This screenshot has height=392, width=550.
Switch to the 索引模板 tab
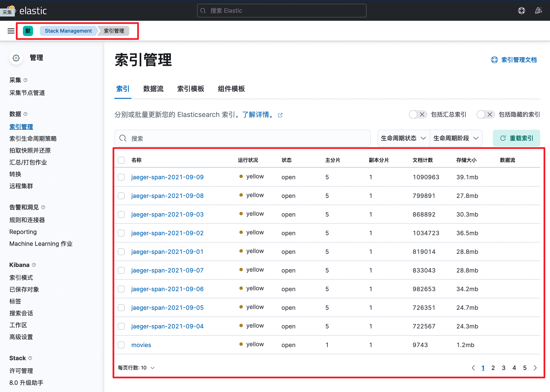point(190,89)
